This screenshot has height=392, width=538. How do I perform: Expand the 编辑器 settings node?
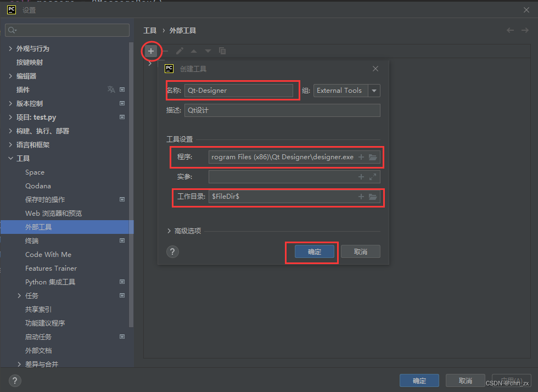point(10,76)
